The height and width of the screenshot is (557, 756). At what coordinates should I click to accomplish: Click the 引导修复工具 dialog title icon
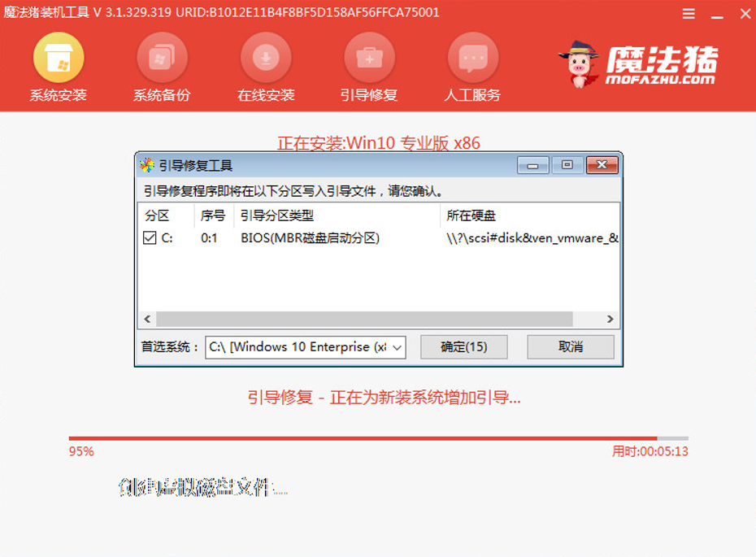point(146,164)
